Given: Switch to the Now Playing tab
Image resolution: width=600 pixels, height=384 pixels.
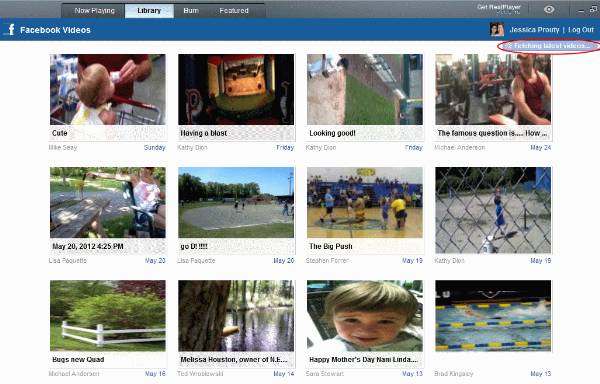Looking at the screenshot, I should pos(94,11).
